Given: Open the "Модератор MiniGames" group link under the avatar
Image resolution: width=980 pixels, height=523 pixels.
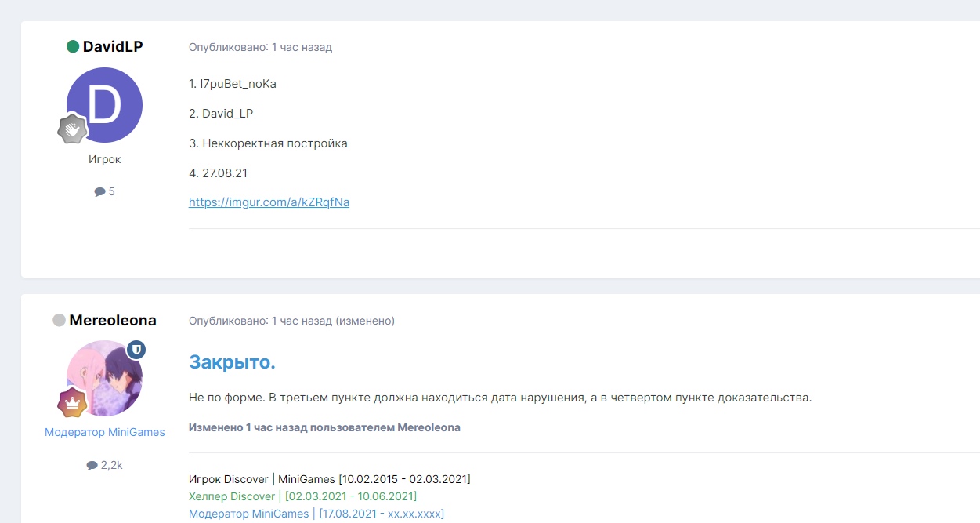Looking at the screenshot, I should (x=104, y=433).
